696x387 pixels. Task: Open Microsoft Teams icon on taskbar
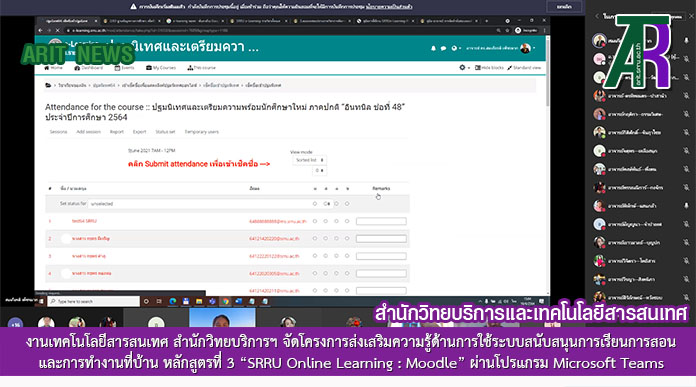[x=212, y=301]
